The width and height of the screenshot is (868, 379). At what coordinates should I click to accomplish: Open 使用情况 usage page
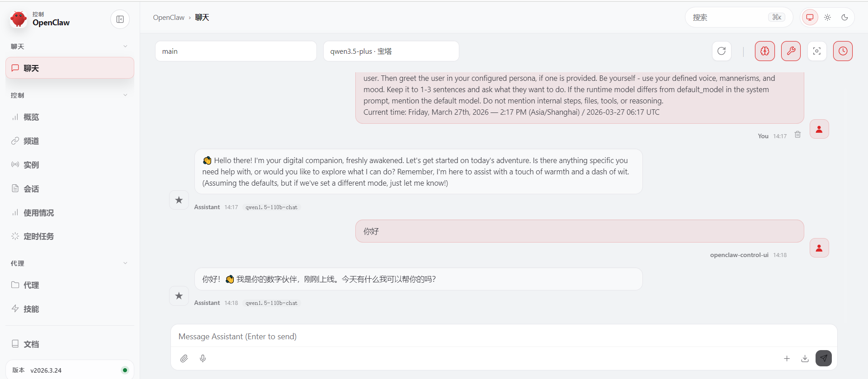pos(70,213)
